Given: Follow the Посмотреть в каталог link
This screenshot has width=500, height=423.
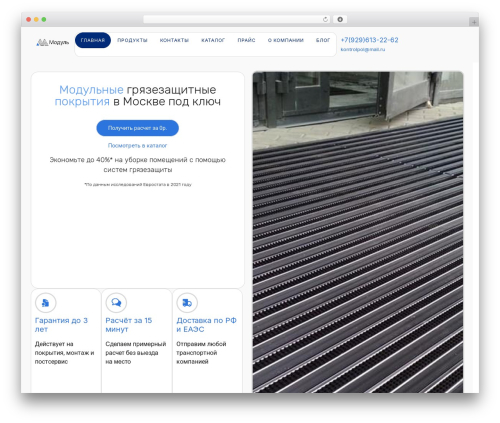Looking at the screenshot, I should click(137, 146).
